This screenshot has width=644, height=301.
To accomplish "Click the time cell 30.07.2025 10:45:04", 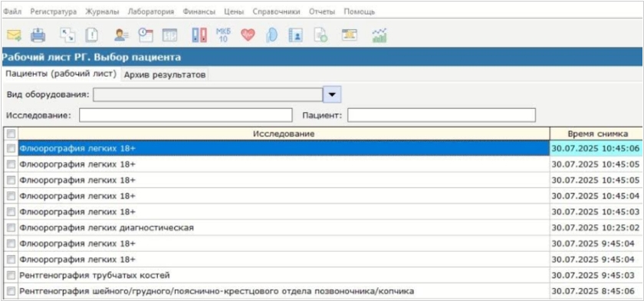I will pos(596,196).
